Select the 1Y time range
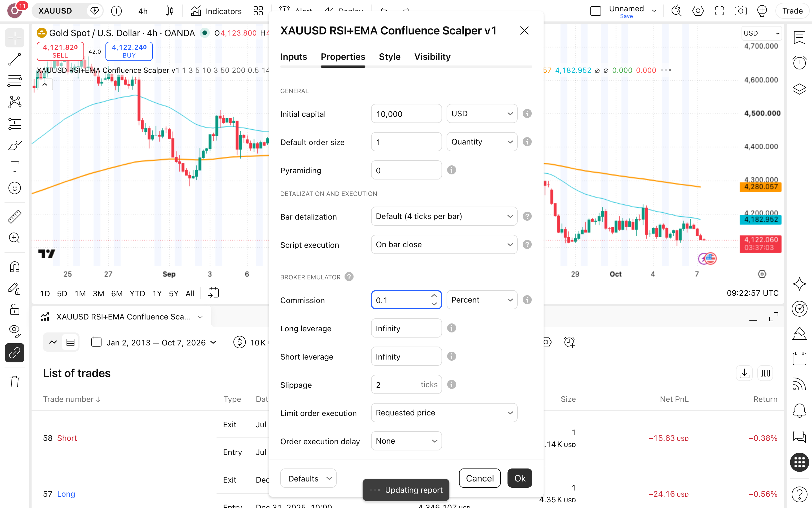 click(x=157, y=293)
